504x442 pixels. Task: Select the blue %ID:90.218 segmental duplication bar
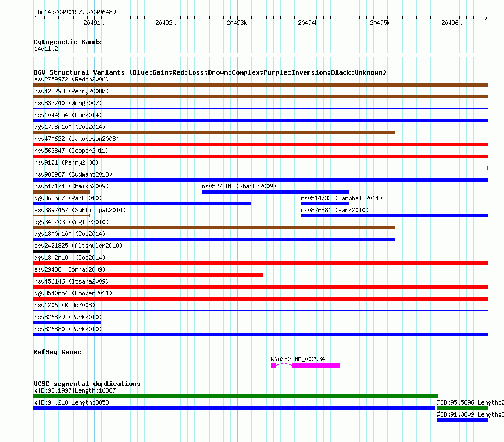(x=234, y=408)
